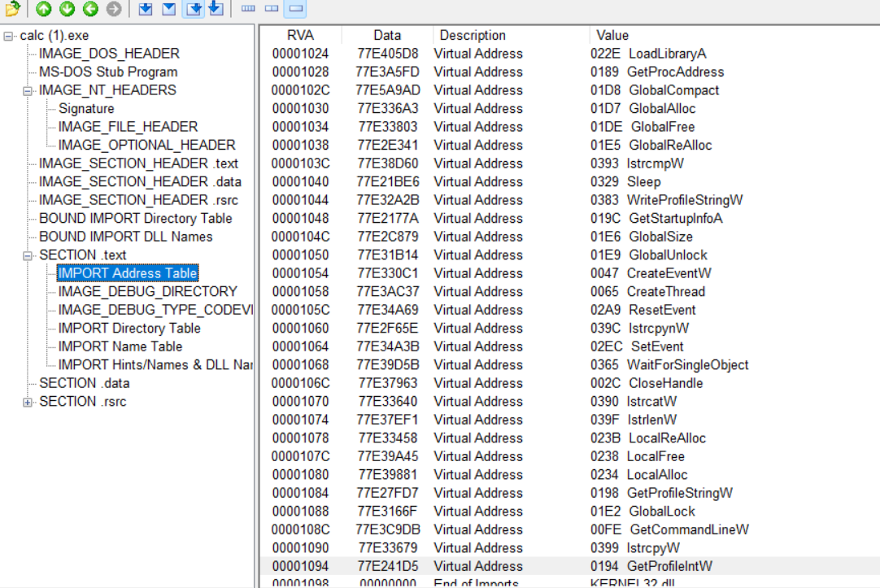Click the GlobalReAlloc import row
The height and width of the screenshot is (588, 880).
569,146
